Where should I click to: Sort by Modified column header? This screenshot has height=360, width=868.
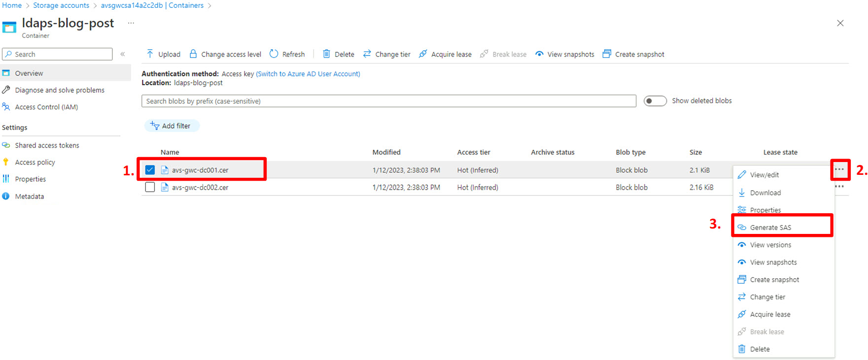386,152
